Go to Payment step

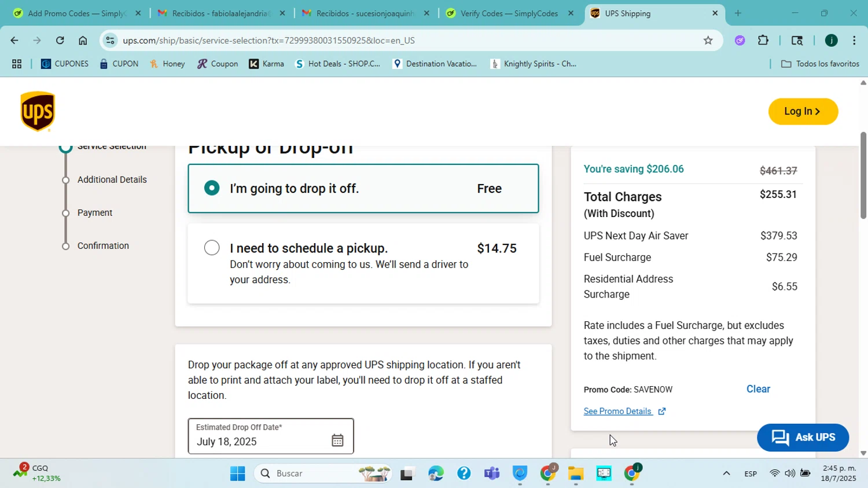point(95,212)
